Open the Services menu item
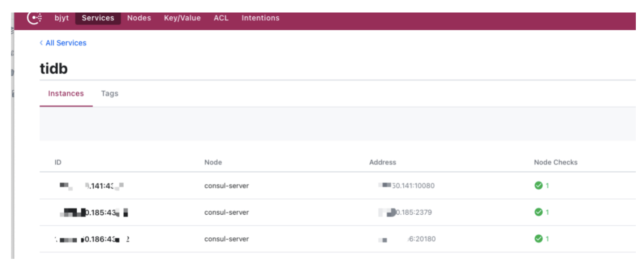Image resolution: width=644 pixels, height=262 pixels. (98, 18)
